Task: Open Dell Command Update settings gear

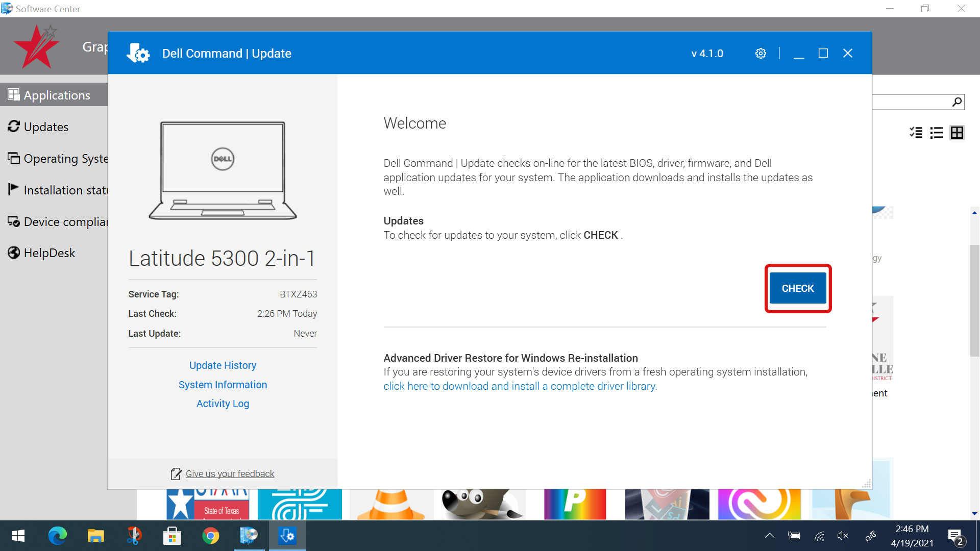Action: coord(761,53)
